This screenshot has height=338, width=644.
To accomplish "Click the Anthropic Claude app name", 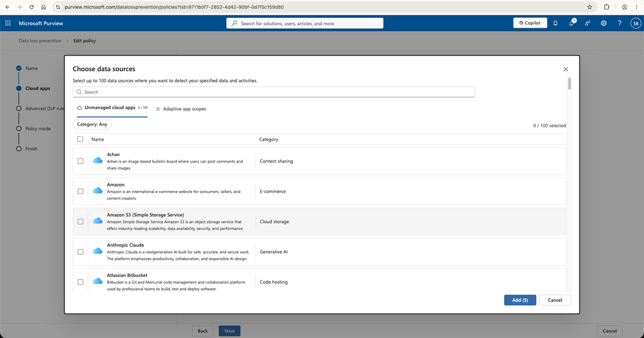I will pyautogui.click(x=125, y=245).
